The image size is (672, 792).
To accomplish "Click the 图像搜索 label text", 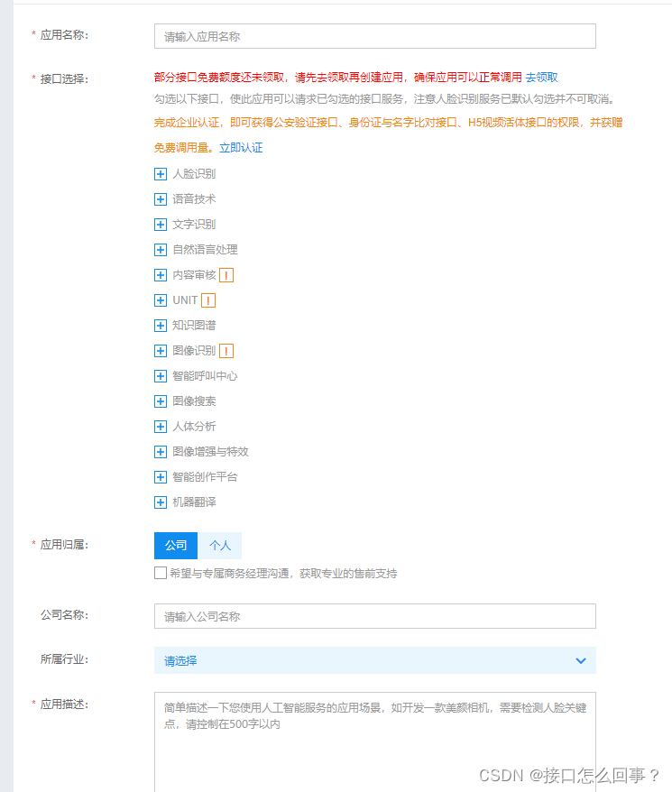I will point(194,401).
